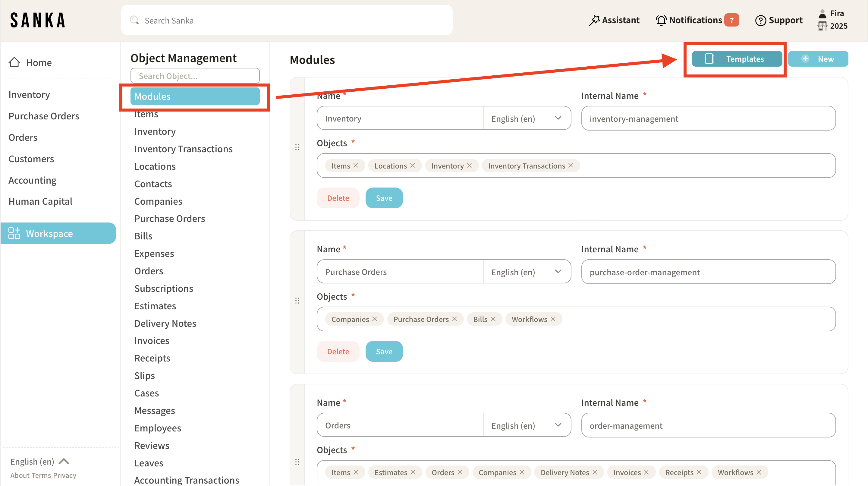Image resolution: width=868 pixels, height=486 pixels.
Task: Grab the drag handle of the Inventory module
Action: 297,147
